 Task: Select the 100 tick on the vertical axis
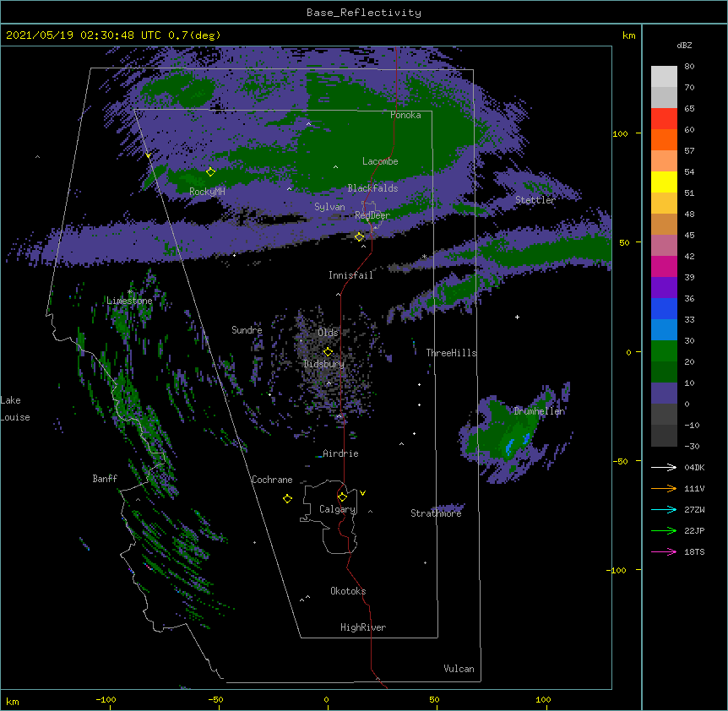pyautogui.click(x=620, y=133)
